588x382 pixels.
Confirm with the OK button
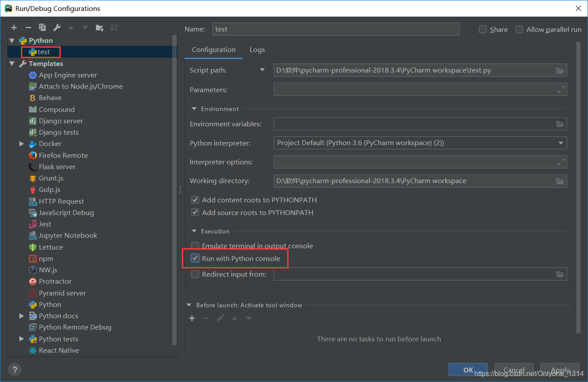click(468, 370)
